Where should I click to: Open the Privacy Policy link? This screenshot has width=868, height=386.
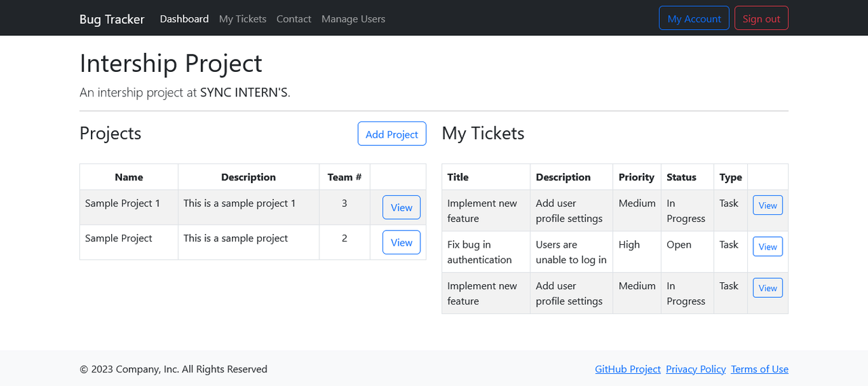(x=696, y=369)
